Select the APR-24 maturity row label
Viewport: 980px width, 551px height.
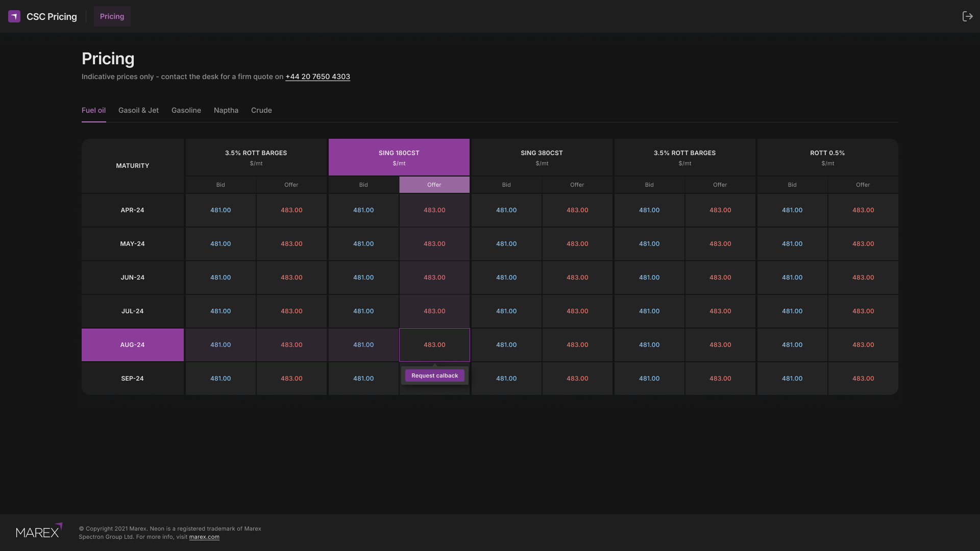[133, 210]
